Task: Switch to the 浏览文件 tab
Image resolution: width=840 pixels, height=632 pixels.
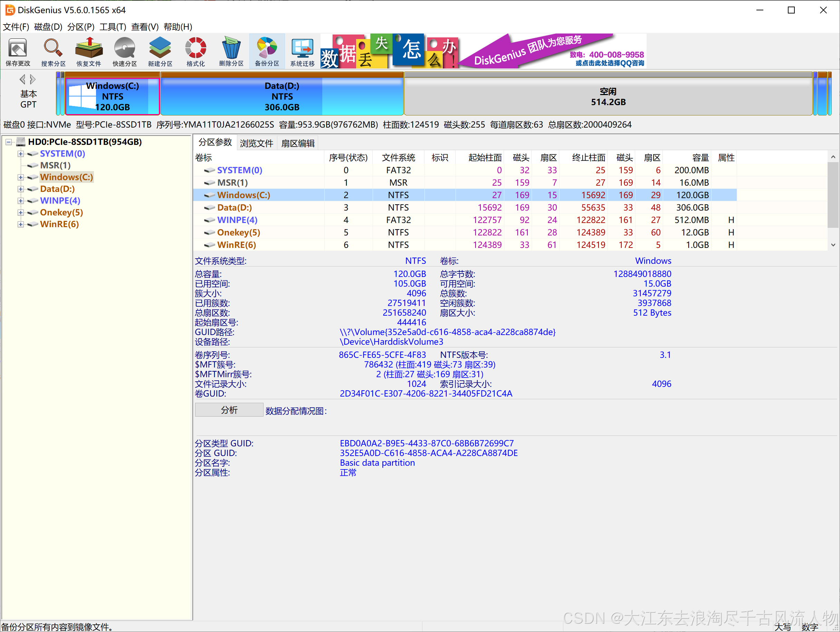Action: [256, 143]
